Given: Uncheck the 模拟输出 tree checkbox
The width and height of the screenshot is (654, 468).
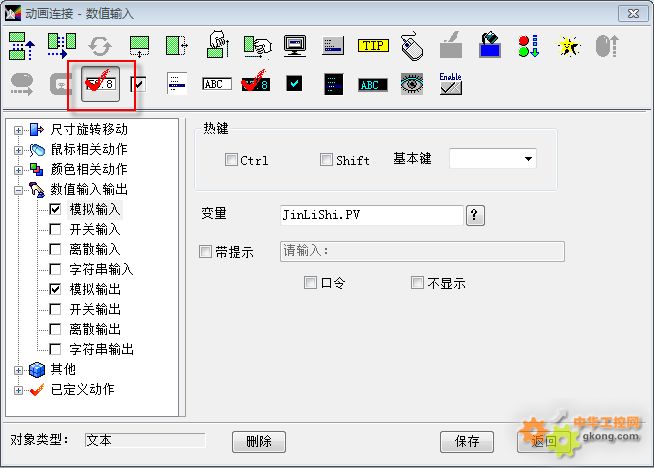Looking at the screenshot, I should click(55, 289).
